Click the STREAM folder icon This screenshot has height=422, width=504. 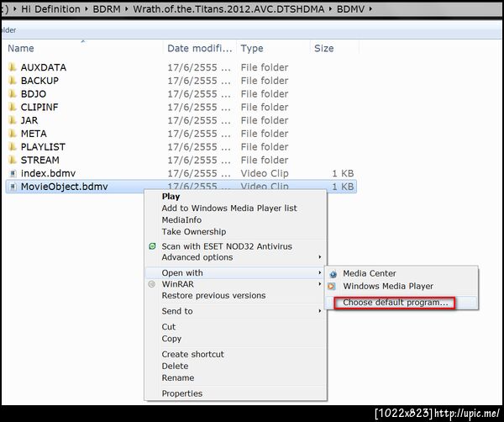tap(13, 160)
